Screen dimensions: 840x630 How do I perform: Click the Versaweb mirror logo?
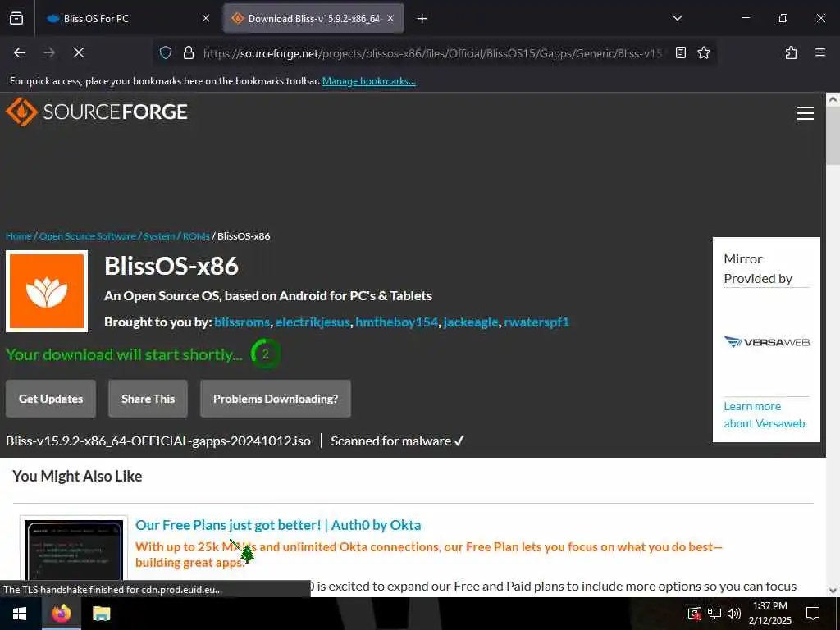point(767,342)
